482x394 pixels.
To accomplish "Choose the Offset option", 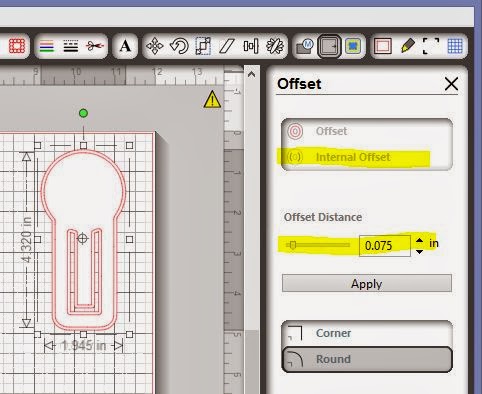I will [367, 131].
